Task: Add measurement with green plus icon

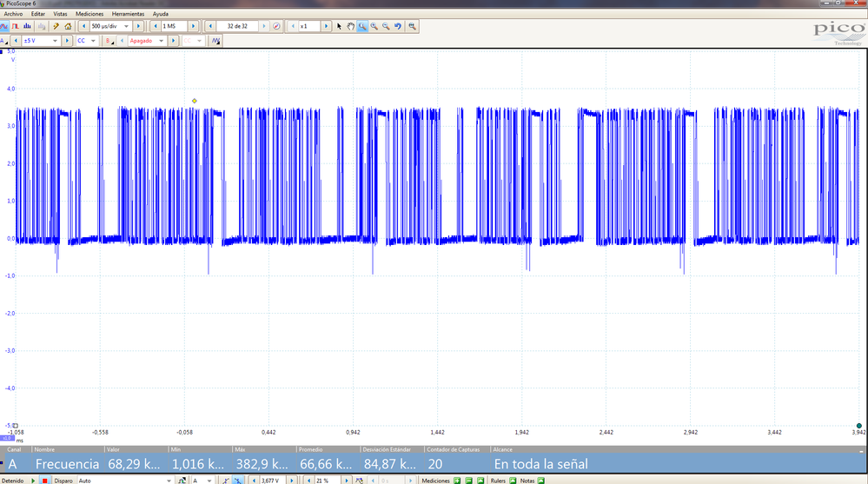Action: tap(457, 481)
